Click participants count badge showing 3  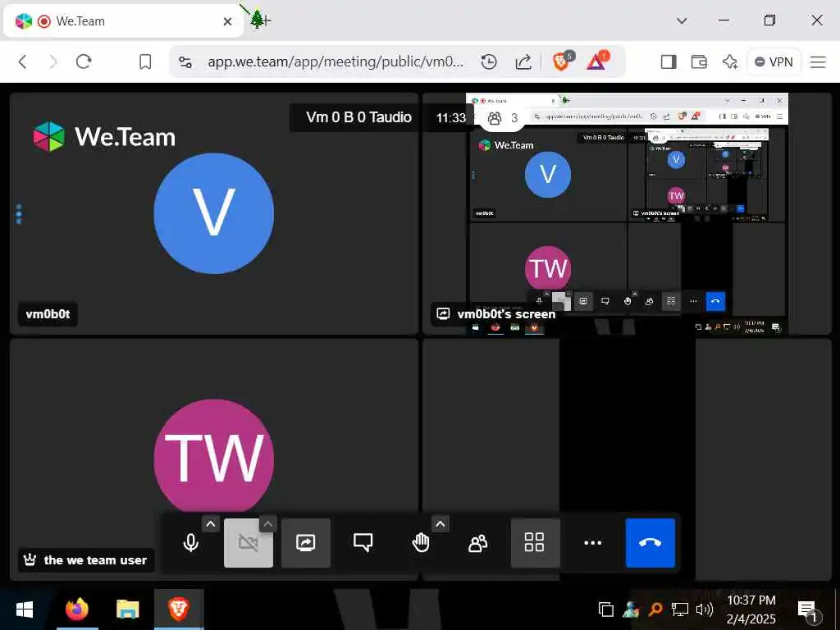coord(503,117)
